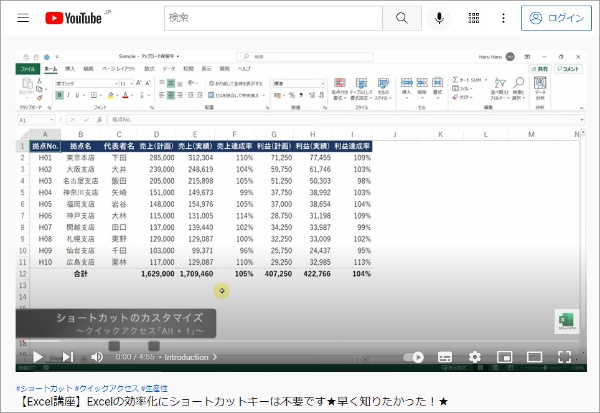
Task: Open the three-dot settings menu
Action: (503, 18)
